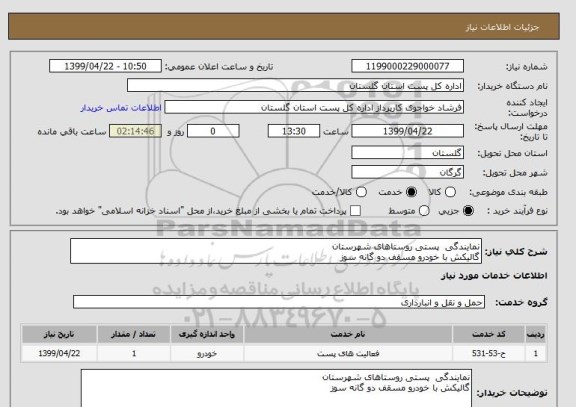576x407 pixels.
Task: Click the response deadline date field
Action: pos(407,131)
